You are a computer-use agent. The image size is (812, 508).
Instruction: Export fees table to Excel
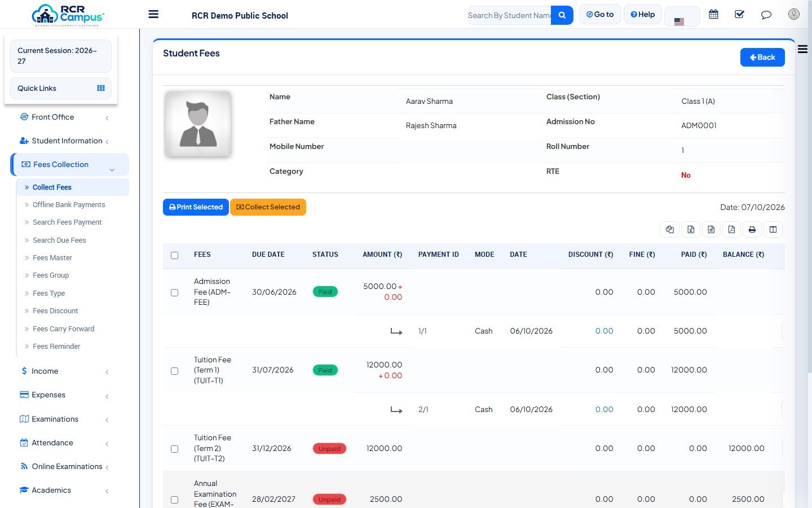(x=691, y=229)
